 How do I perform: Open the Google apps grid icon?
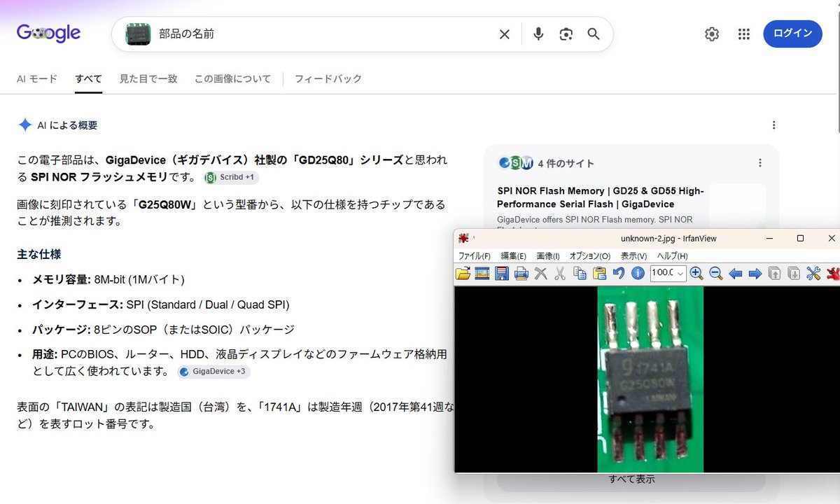pos(744,34)
